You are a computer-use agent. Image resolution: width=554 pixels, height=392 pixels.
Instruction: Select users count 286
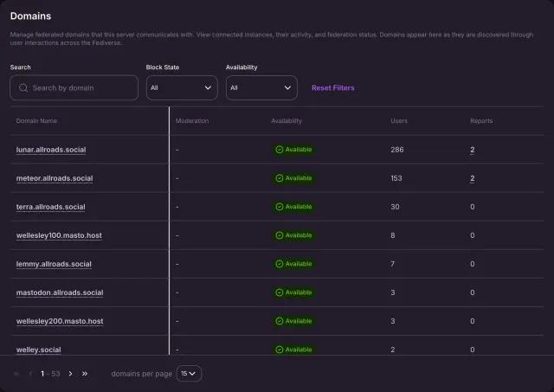397,150
